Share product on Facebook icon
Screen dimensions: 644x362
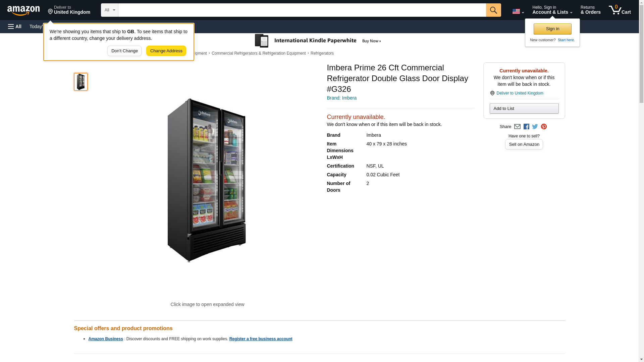[526, 127]
